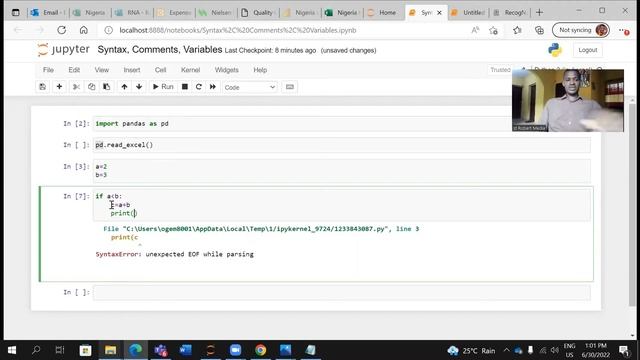Add this page to favorites star icon
The width and height of the screenshot is (640, 360).
[493, 30]
